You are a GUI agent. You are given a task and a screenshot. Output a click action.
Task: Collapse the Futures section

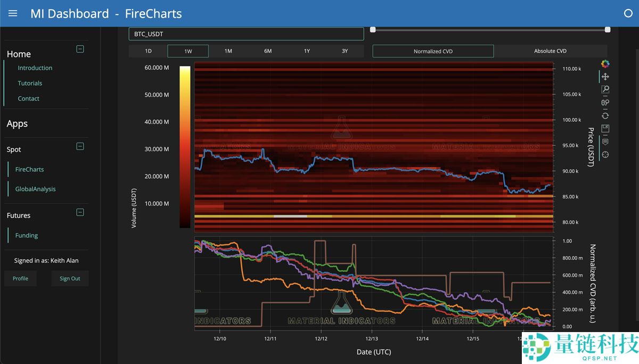click(80, 212)
